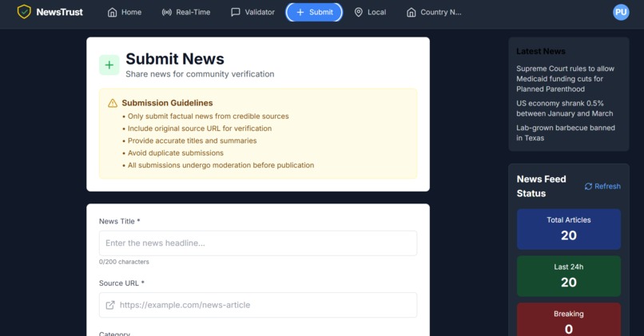Click the green plus icon beside Submit News
The height and width of the screenshot is (336, 644).
coord(109,65)
